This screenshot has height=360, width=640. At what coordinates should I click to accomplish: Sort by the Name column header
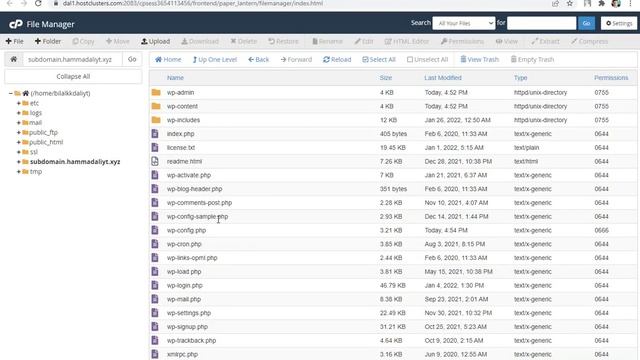point(175,78)
